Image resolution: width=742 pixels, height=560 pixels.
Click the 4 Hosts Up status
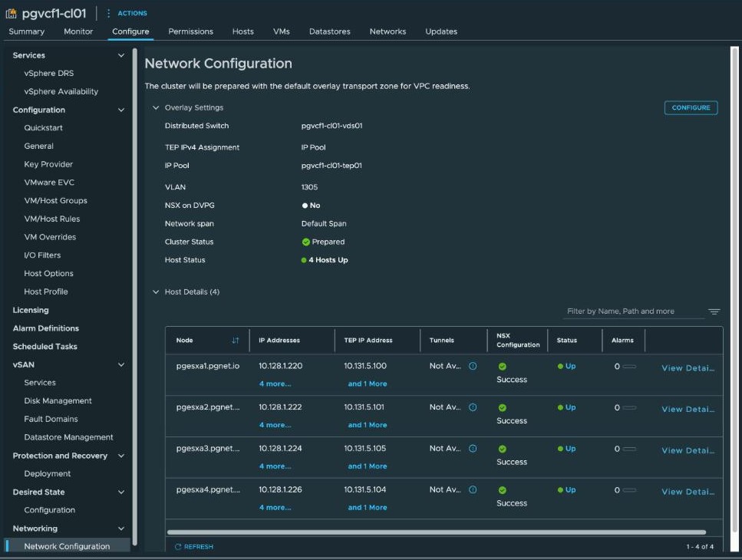[325, 259]
